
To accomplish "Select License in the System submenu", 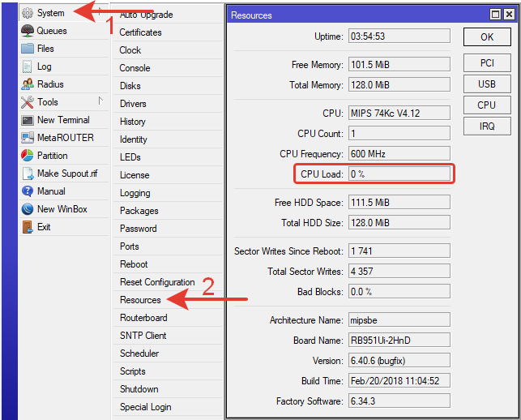I will [168, 175].
